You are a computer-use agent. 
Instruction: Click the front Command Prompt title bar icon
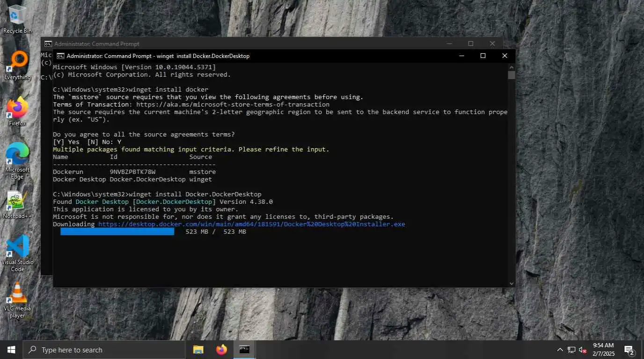60,56
